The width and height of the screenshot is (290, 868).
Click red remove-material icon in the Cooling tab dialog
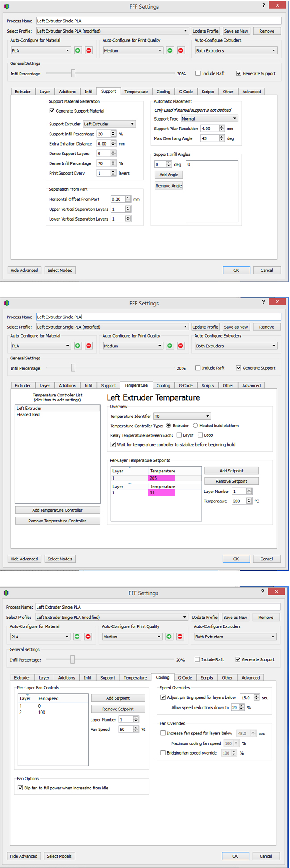click(x=88, y=637)
